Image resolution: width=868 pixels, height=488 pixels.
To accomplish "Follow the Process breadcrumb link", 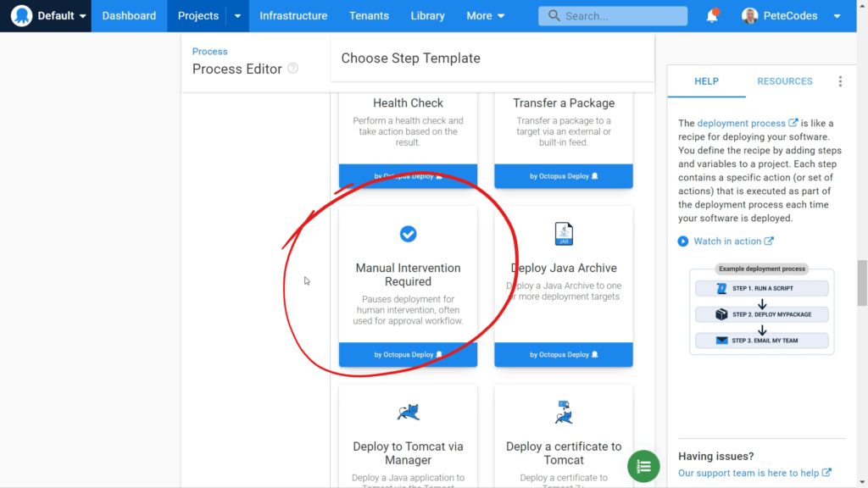I will 210,52.
